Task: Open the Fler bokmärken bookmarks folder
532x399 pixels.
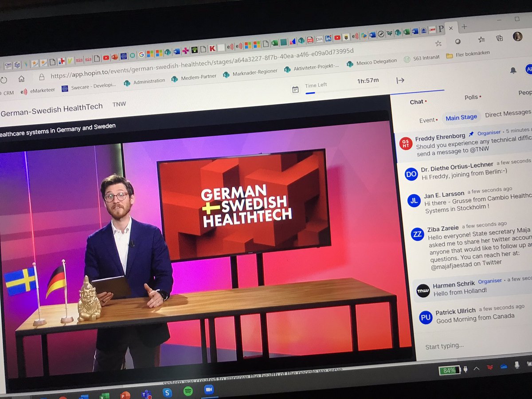Action: click(468, 54)
